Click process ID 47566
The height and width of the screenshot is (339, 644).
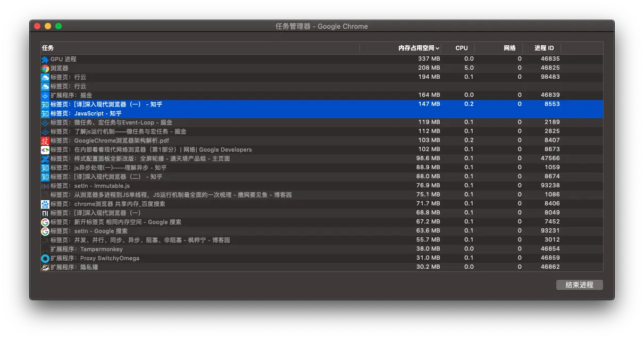(550, 159)
